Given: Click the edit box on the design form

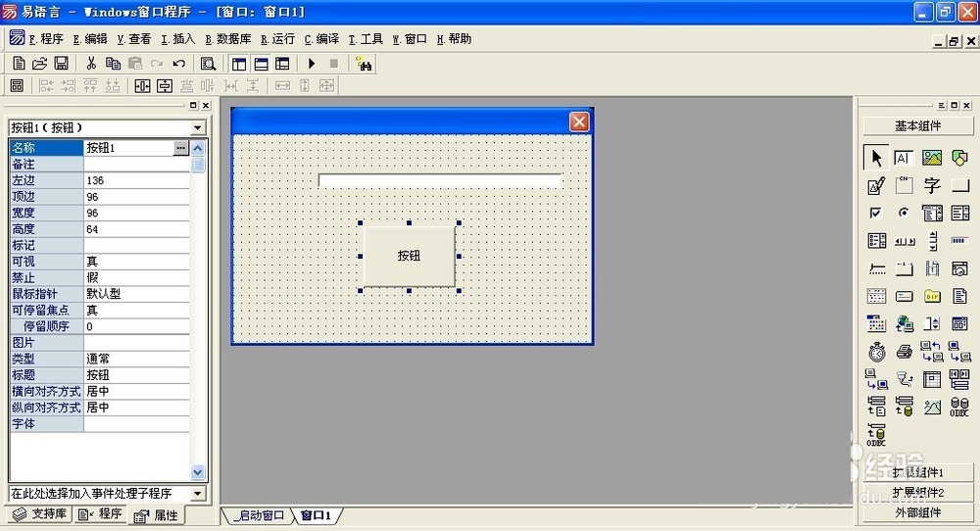Looking at the screenshot, I should pyautogui.click(x=441, y=180).
